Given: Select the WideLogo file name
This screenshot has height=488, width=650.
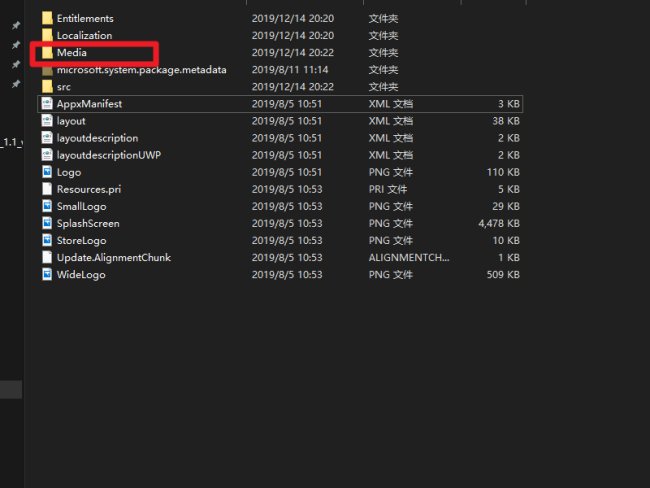Looking at the screenshot, I should (80, 274).
